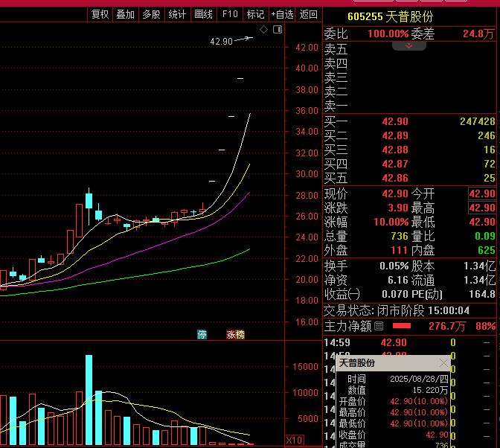Screen dimensions: 500x448
Task: Expand the sell order book chevron
Action: pyautogui.click(x=408, y=46)
